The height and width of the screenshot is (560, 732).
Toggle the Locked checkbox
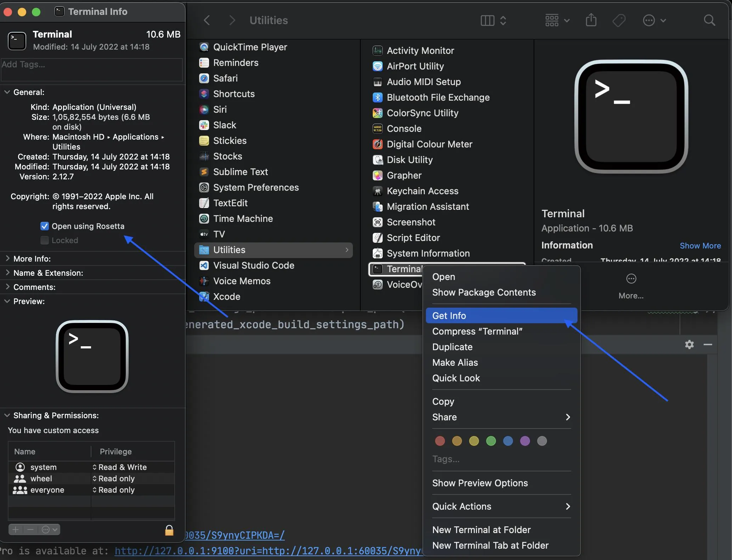[45, 240]
